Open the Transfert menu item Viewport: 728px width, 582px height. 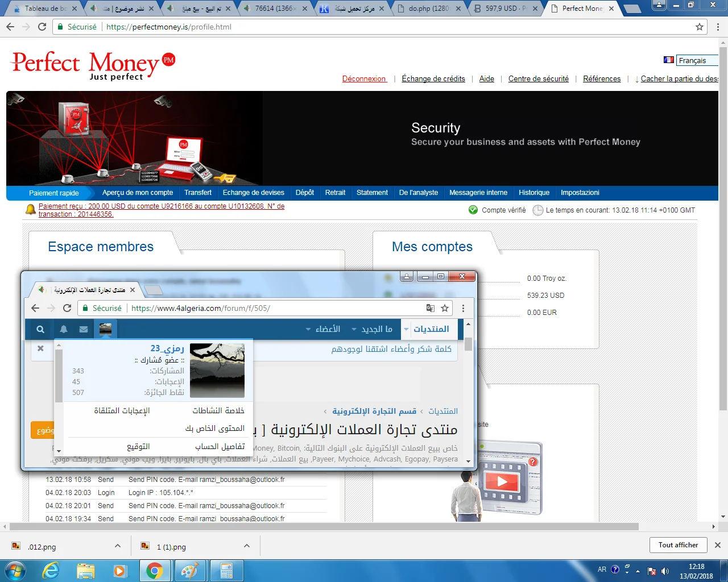coord(197,193)
